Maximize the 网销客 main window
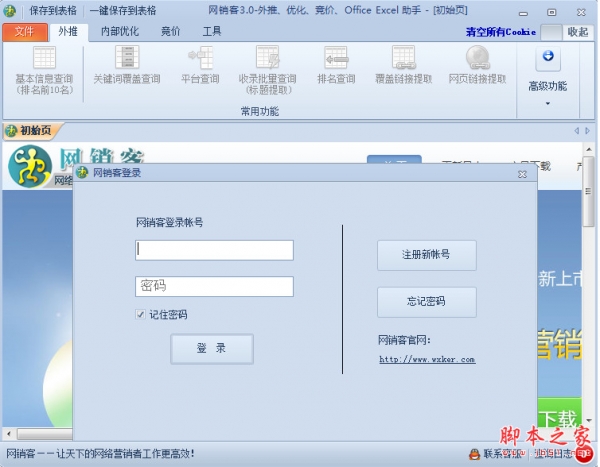This screenshot has width=600, height=467. (551, 13)
